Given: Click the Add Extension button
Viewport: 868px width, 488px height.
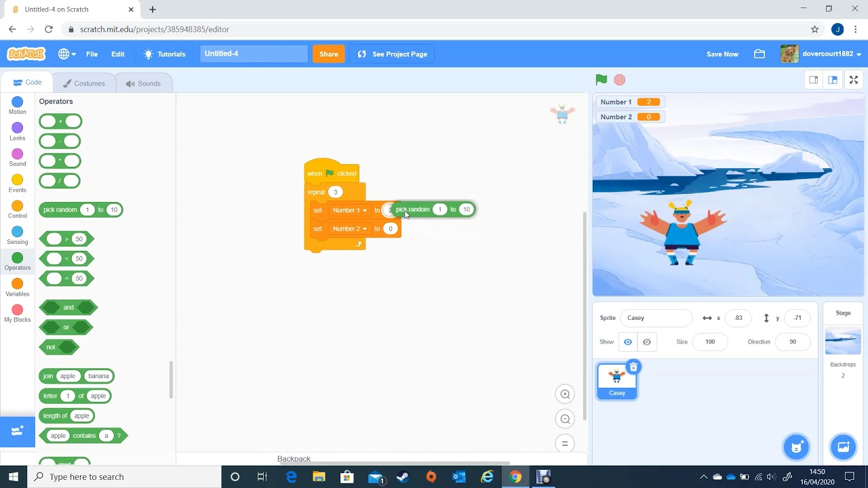Looking at the screenshot, I should (18, 431).
